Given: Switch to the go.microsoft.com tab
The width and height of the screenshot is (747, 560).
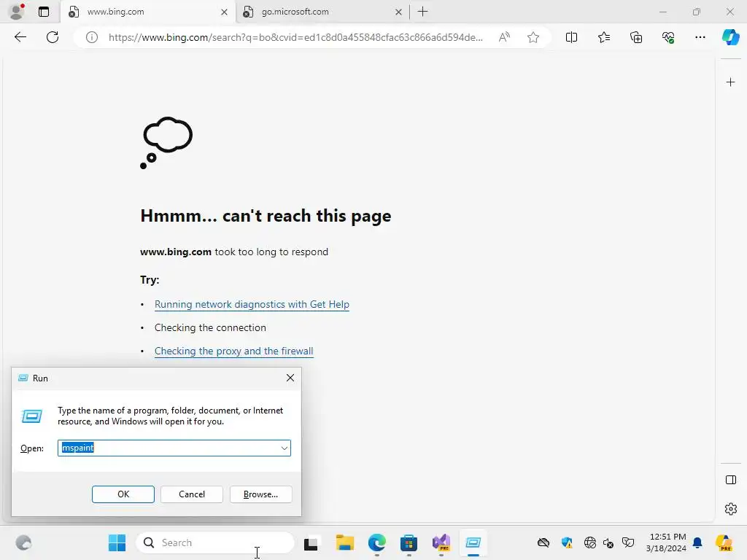Looking at the screenshot, I should pyautogui.click(x=322, y=12).
